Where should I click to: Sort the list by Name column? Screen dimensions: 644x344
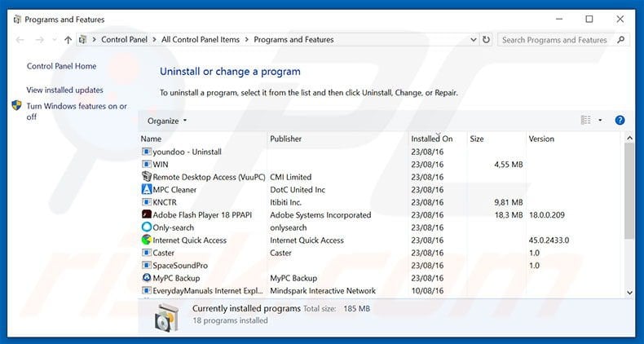pyautogui.click(x=151, y=139)
